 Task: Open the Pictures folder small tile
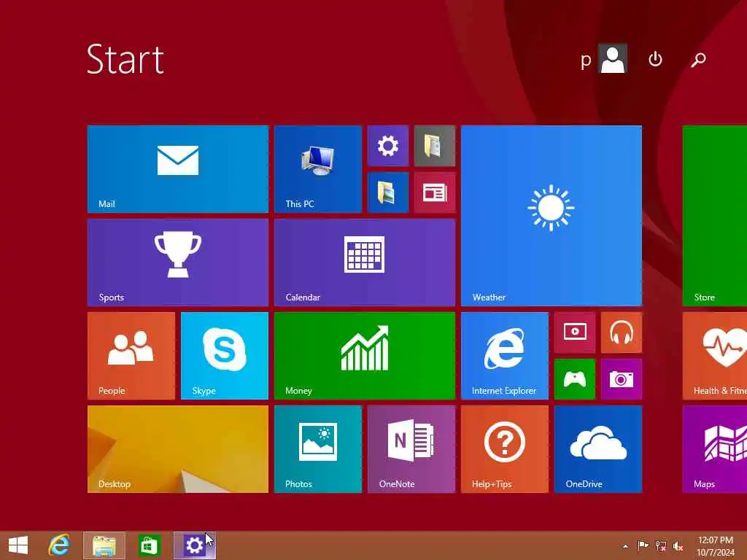[x=388, y=192]
